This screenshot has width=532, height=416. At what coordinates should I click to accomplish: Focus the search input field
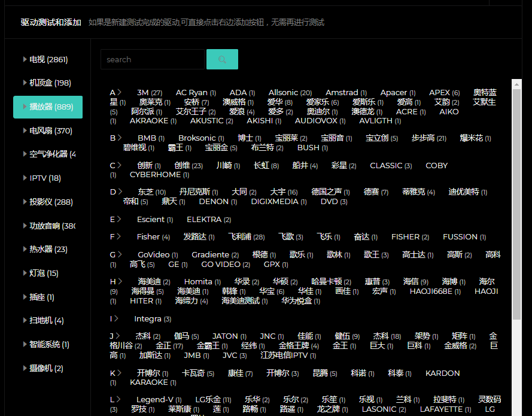pos(153,59)
